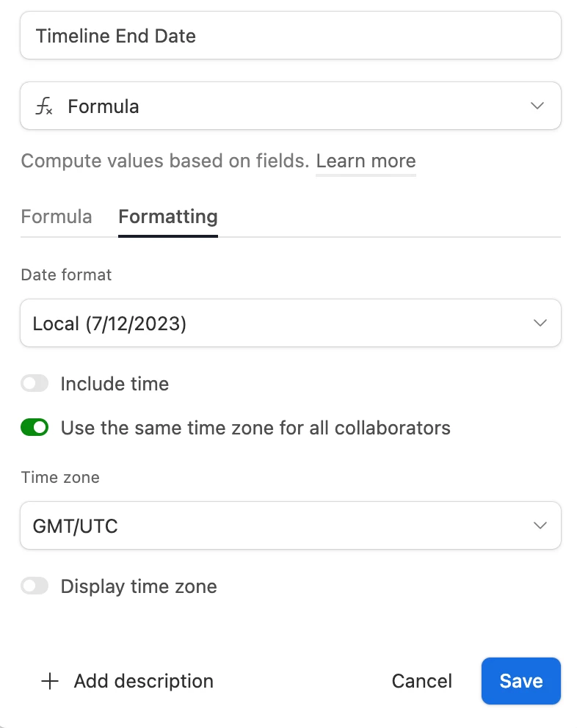Click the formula fx icon

coord(44,106)
